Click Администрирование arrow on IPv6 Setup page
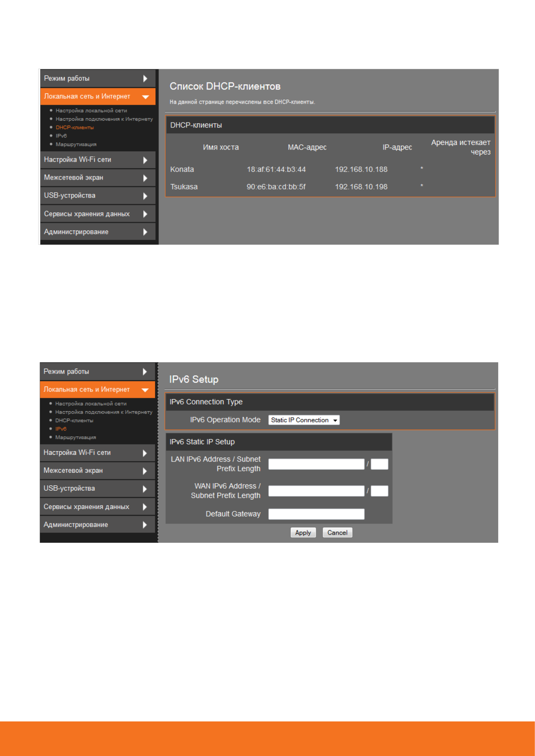Screen dimensions: 535x756 coord(145,525)
